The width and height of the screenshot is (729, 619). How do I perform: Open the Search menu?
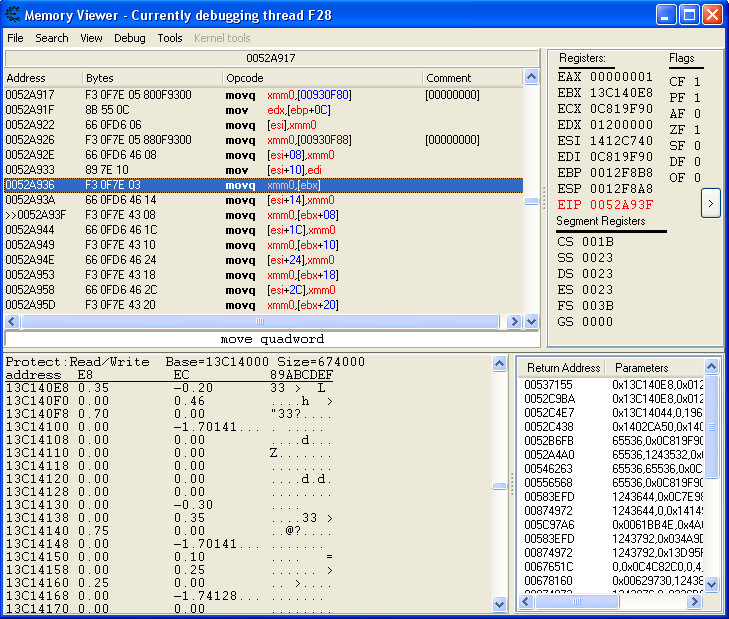point(52,38)
